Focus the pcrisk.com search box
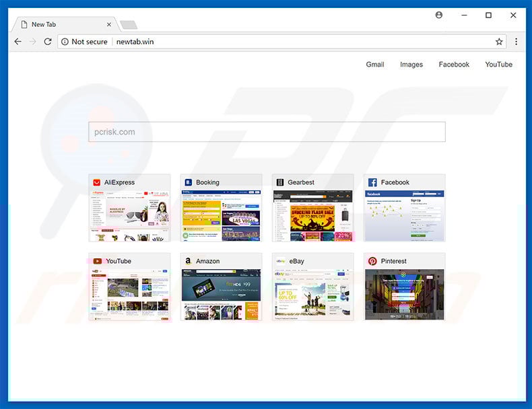The image size is (532, 409). point(267,132)
